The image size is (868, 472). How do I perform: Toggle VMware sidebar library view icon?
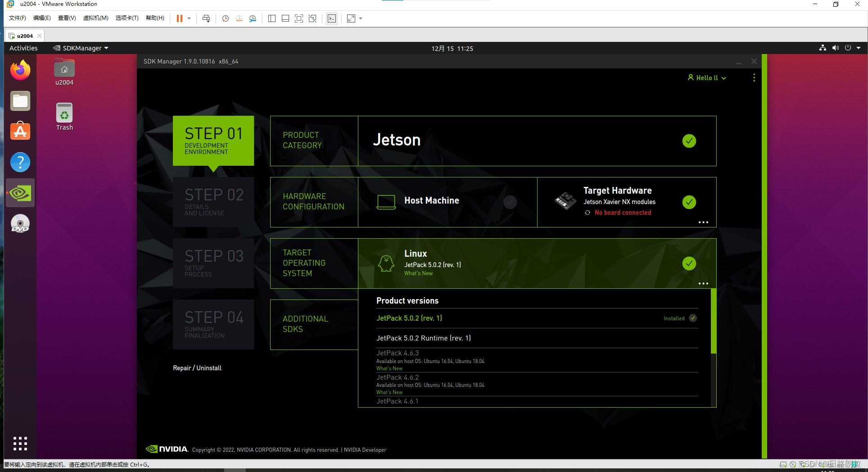(x=272, y=18)
